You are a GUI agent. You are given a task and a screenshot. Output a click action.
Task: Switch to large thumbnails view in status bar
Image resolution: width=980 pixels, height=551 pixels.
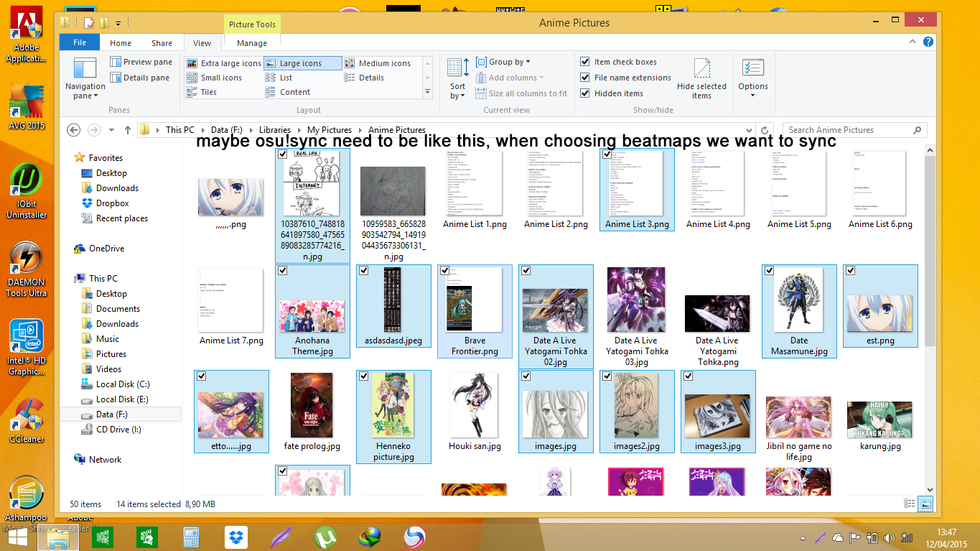(x=925, y=504)
